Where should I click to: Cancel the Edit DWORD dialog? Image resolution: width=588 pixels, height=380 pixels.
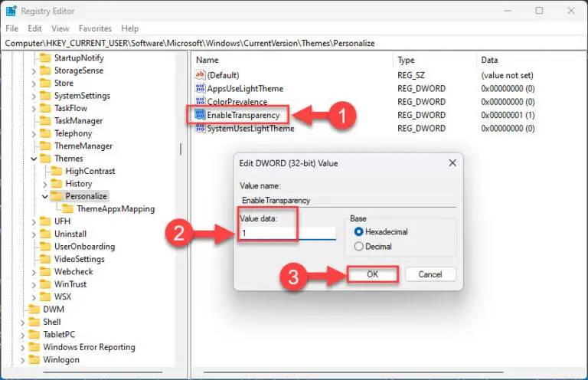tap(430, 274)
